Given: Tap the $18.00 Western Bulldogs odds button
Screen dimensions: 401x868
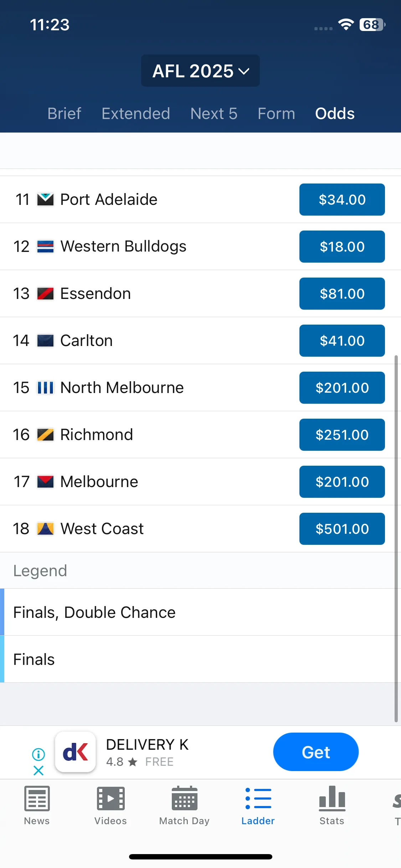Looking at the screenshot, I should pyautogui.click(x=342, y=247).
